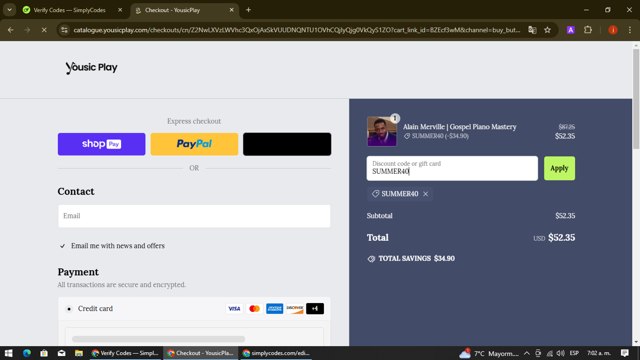Close the Verify Codes SimplyCodes tab
Image resolution: width=640 pixels, height=360 pixels.
[x=120, y=10]
